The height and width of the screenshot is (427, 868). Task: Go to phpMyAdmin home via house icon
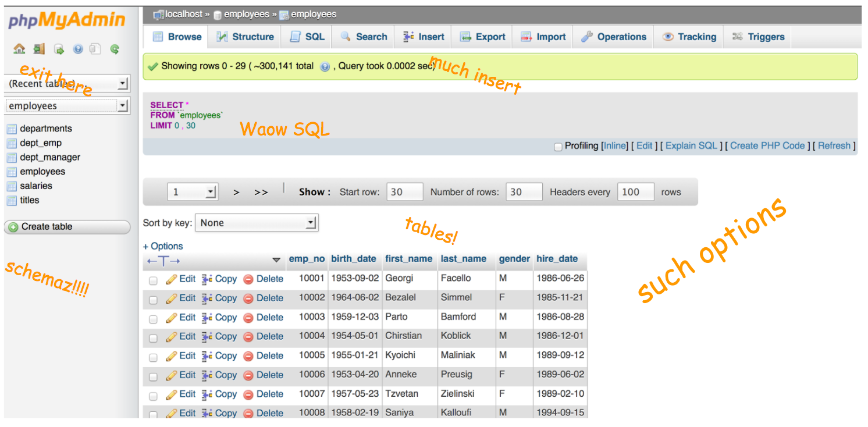[x=19, y=49]
